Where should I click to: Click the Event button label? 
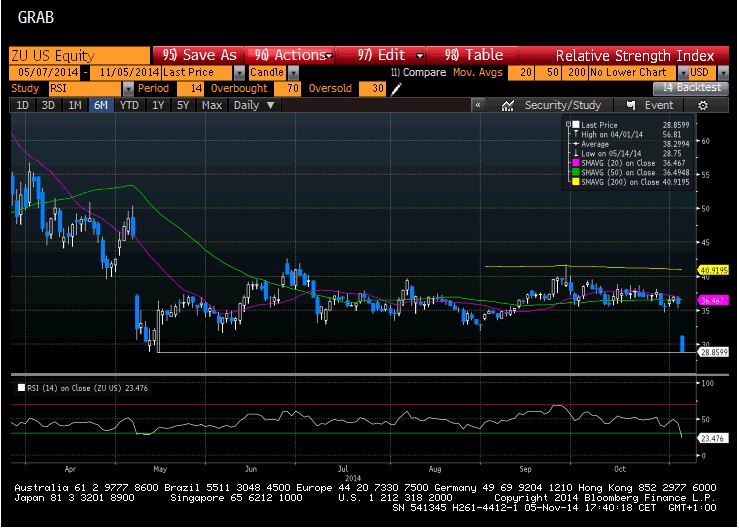point(659,105)
